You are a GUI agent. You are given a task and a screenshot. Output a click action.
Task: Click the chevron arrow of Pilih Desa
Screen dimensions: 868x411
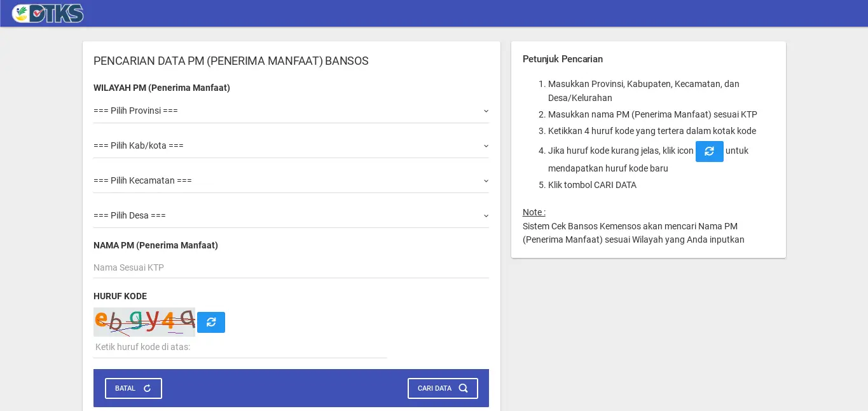pos(486,216)
